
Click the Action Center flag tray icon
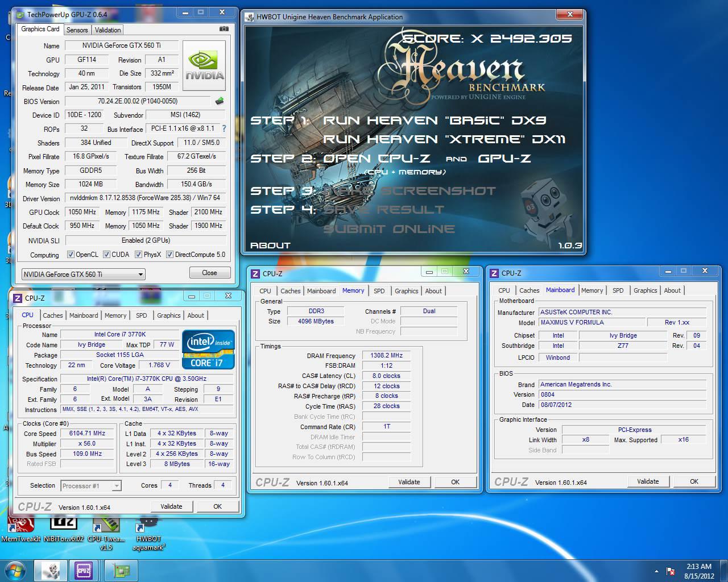[x=671, y=571]
